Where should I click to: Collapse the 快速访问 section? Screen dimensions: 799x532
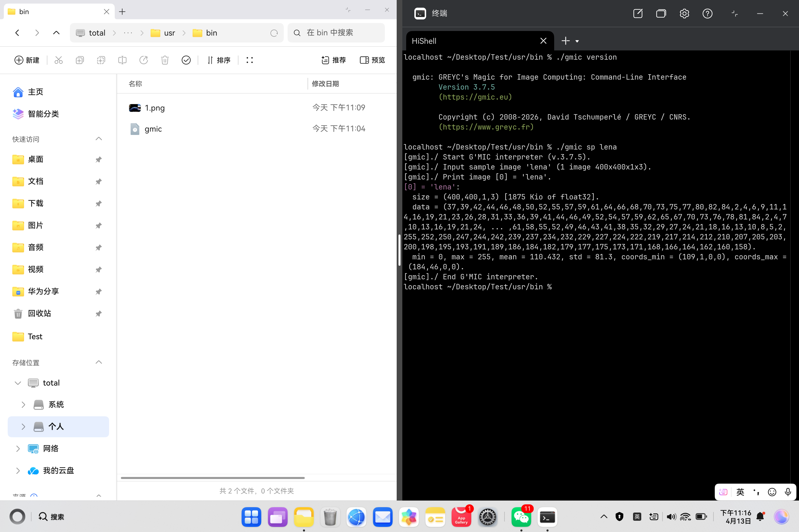click(x=99, y=139)
